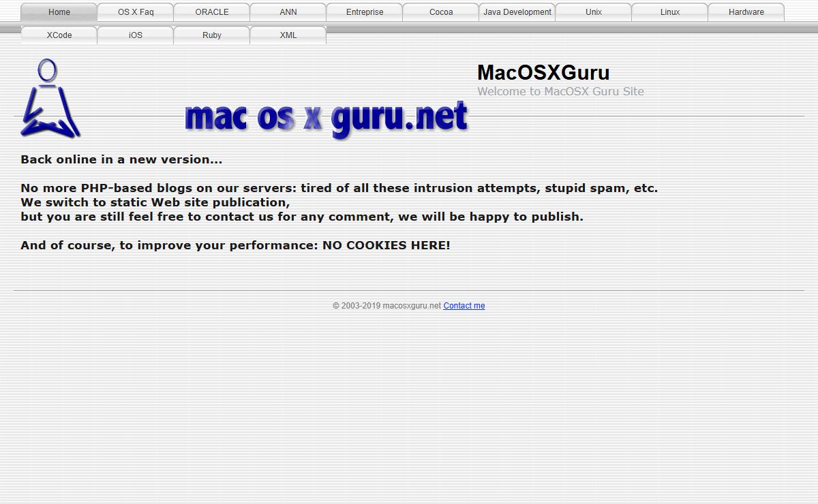Open the XCode tab
Image resolution: width=818 pixels, height=504 pixels.
59,35
